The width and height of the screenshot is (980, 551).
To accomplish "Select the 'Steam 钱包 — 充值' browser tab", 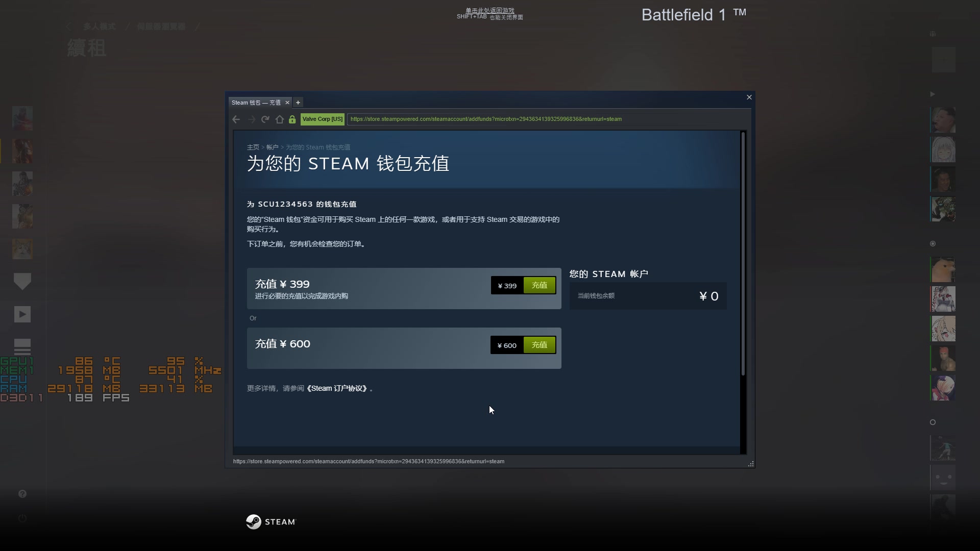I will coord(256,103).
